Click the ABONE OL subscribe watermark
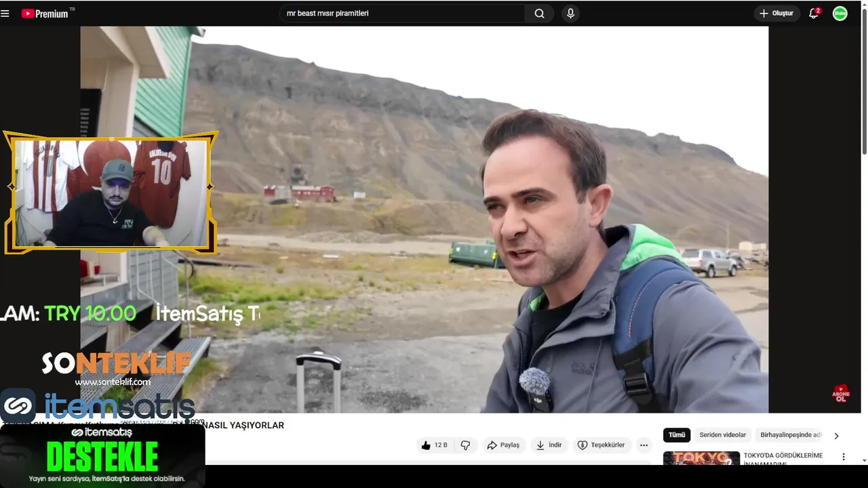This screenshot has height=488, width=868. tap(841, 394)
